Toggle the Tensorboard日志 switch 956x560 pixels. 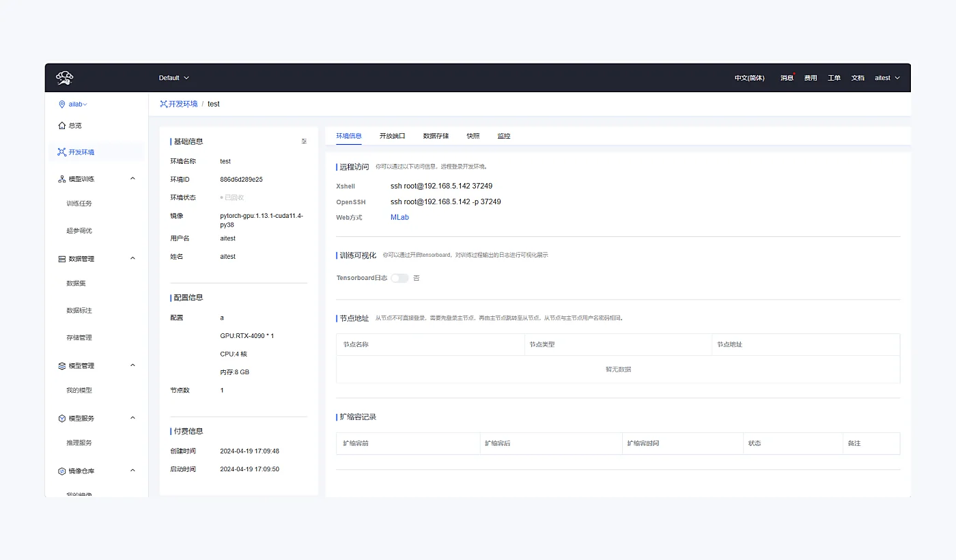coord(399,278)
